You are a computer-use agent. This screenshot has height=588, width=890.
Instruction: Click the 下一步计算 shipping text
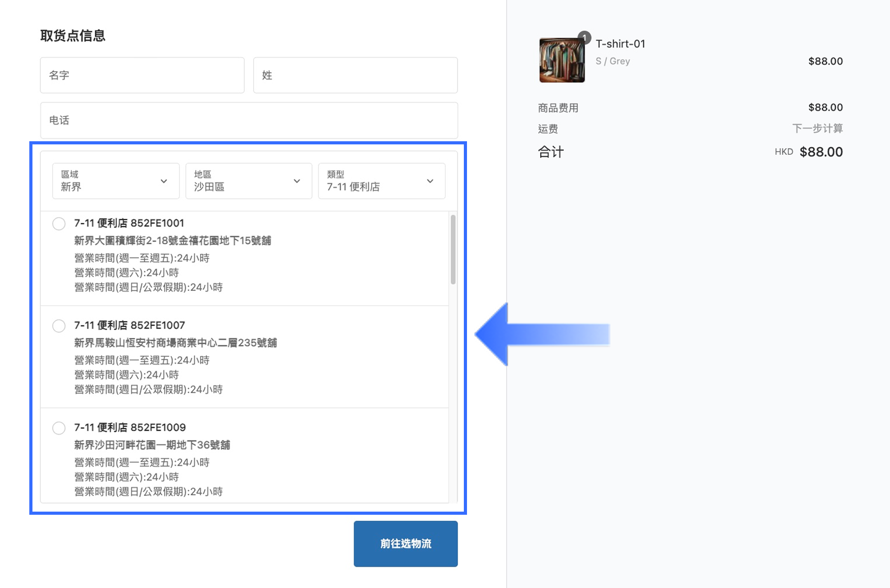coord(817,129)
